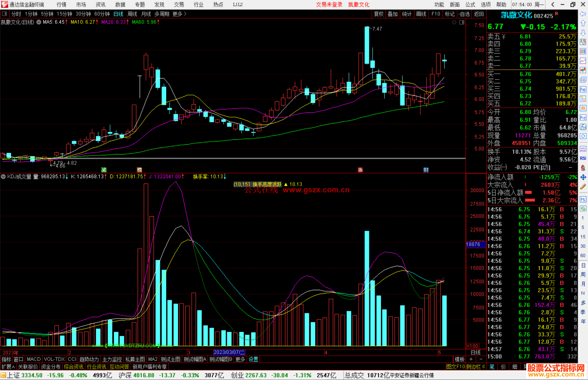Screen dimensions: 588x380
Task: Toggle the circle button beside 凯撒文化(日线) label
Action: point(39,22)
